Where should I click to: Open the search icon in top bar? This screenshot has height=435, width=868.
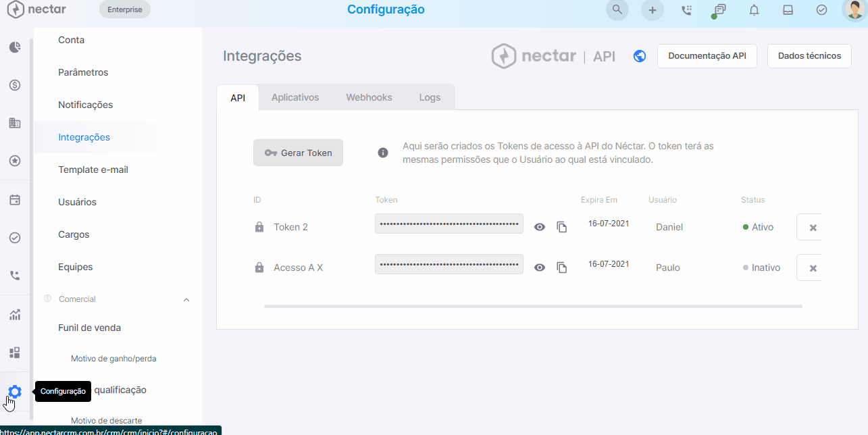[617, 10]
